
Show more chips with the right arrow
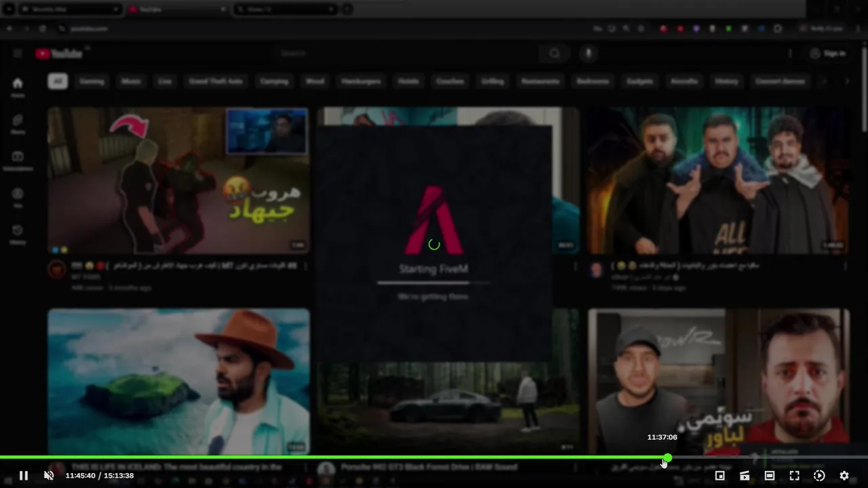tap(846, 81)
